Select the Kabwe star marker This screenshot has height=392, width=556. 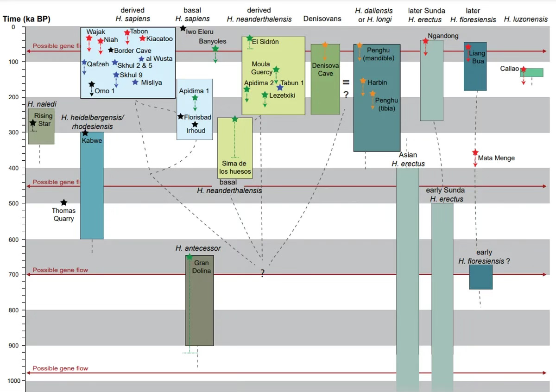(x=86, y=132)
